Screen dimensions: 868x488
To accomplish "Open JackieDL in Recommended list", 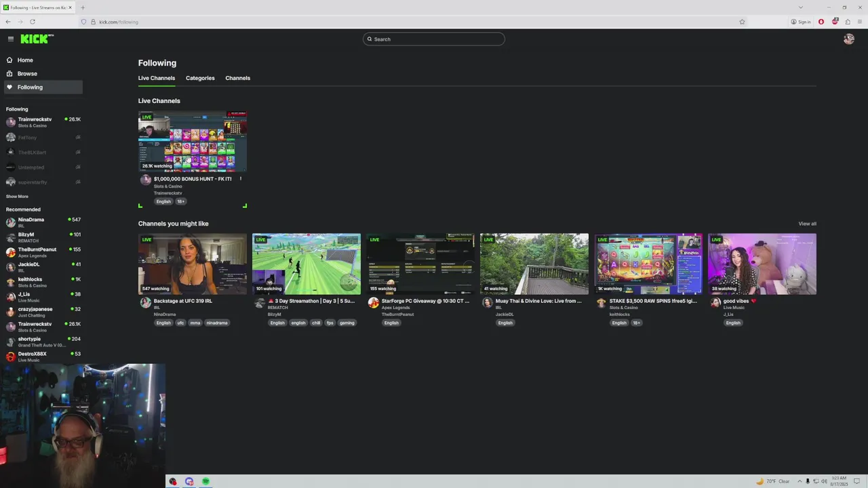I will pos(43,267).
